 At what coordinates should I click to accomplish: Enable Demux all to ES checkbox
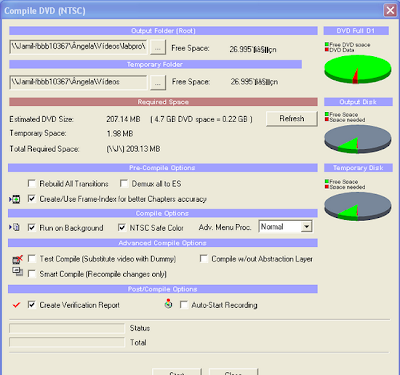pos(124,184)
